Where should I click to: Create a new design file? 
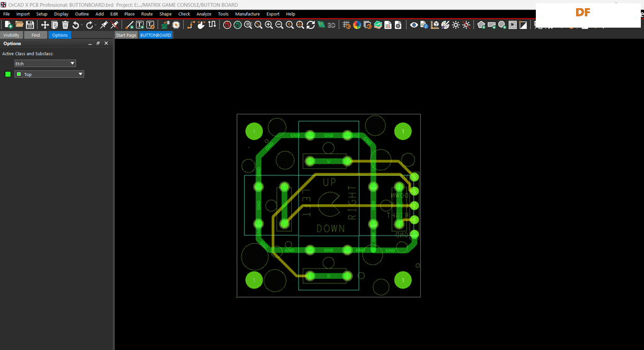pyautogui.click(x=8, y=25)
